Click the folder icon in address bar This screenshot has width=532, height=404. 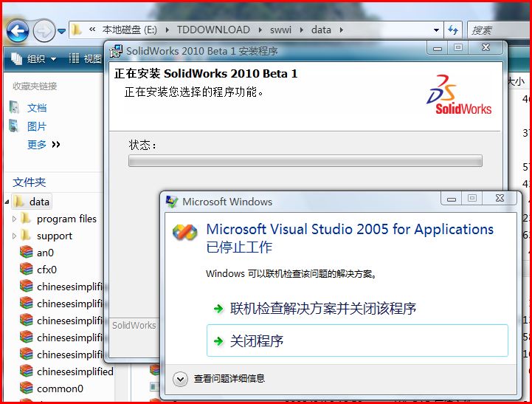click(77, 30)
